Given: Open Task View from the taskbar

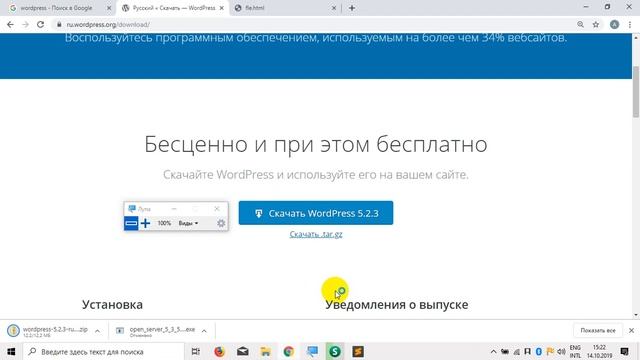Looking at the screenshot, I should pyautogui.click(x=196, y=351).
